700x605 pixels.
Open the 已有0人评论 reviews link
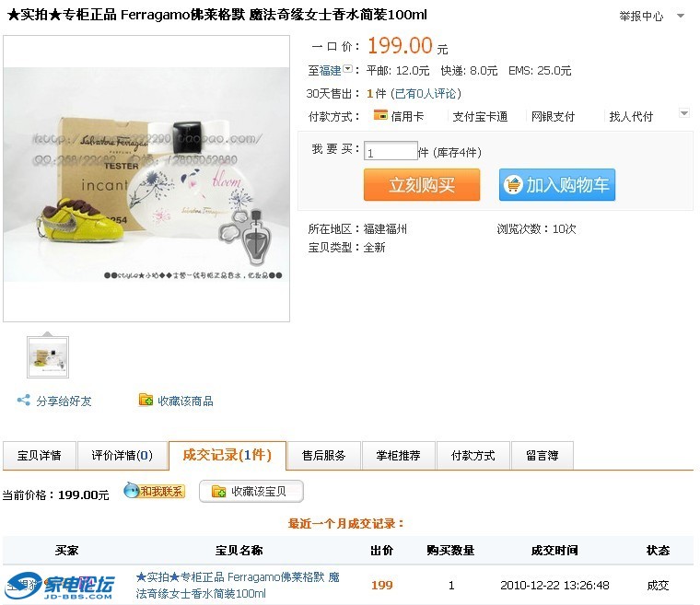coord(426,93)
